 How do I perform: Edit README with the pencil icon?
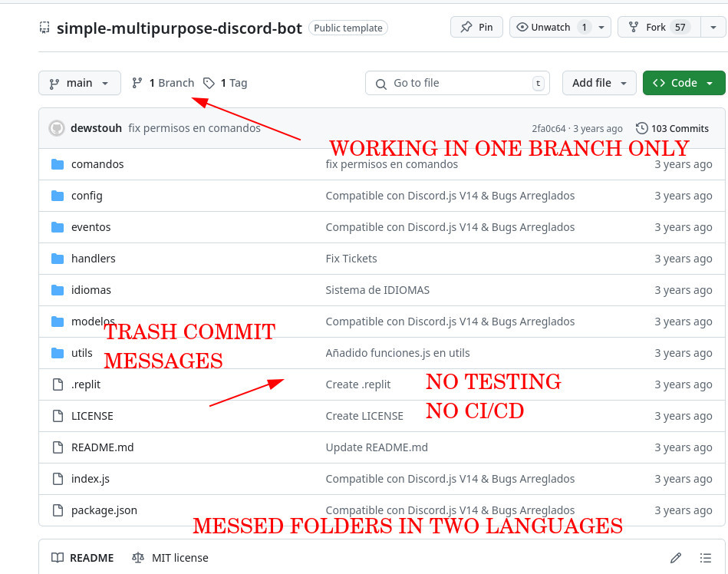[676, 558]
